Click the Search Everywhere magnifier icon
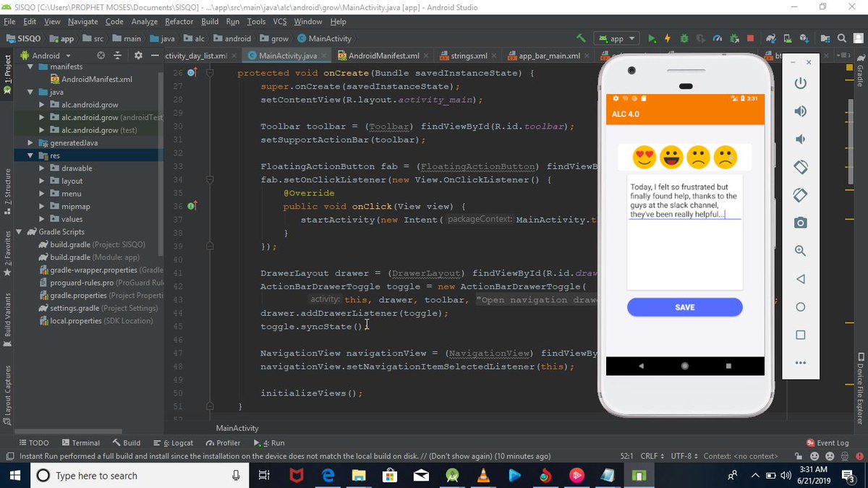This screenshot has width=868, height=488. point(843,38)
